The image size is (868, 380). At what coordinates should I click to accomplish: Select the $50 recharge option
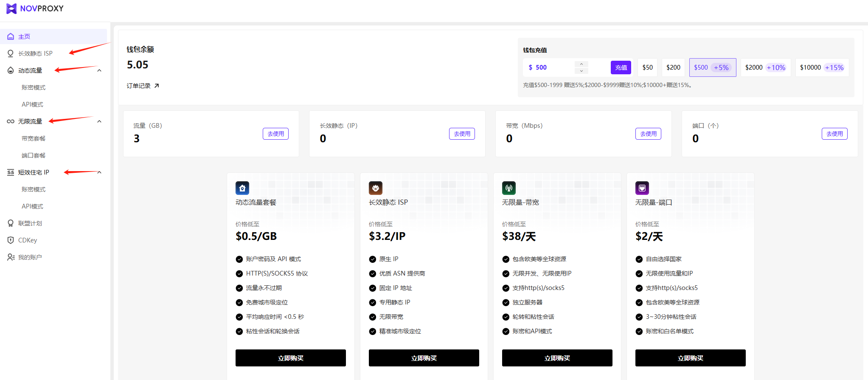[x=647, y=68]
